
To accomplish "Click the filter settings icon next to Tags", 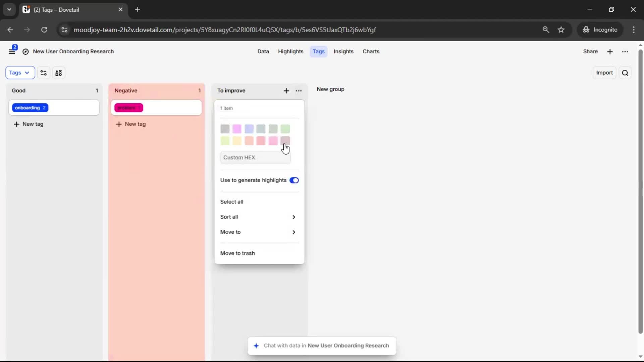I will click(x=43, y=73).
